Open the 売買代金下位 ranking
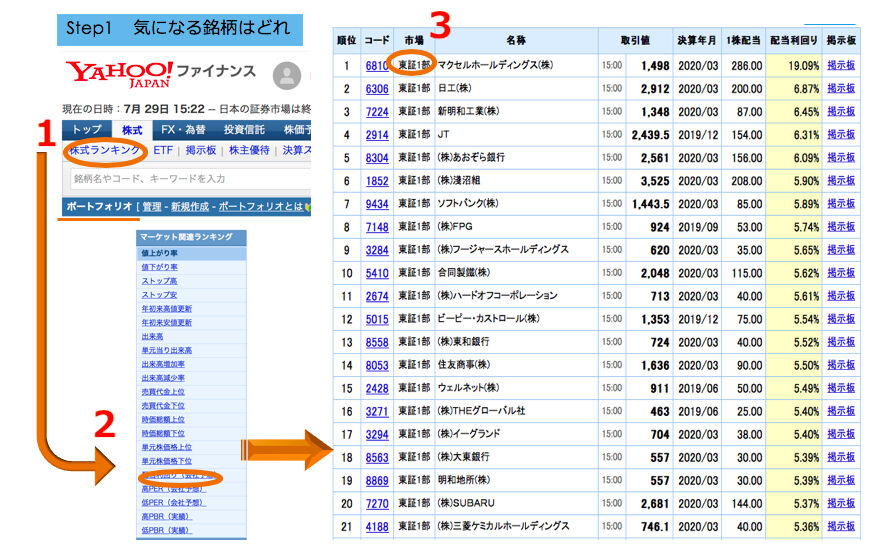The height and width of the screenshot is (554, 871). click(163, 406)
